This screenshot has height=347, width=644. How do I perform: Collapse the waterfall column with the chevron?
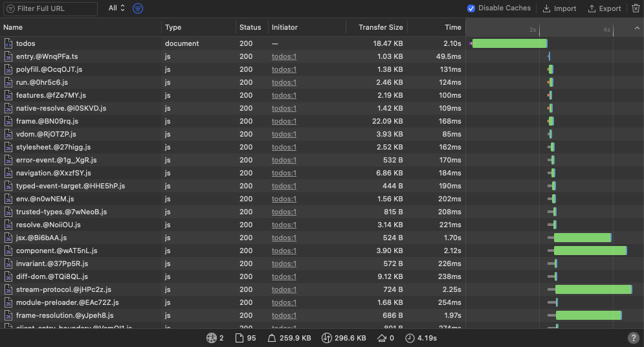click(x=637, y=28)
